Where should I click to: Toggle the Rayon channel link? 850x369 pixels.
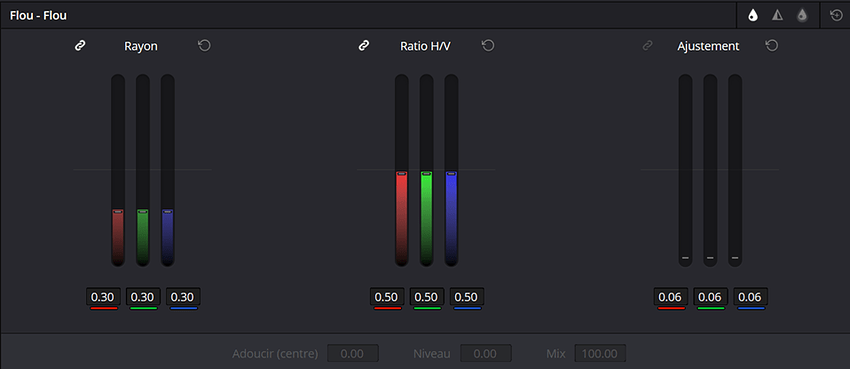tap(80, 46)
